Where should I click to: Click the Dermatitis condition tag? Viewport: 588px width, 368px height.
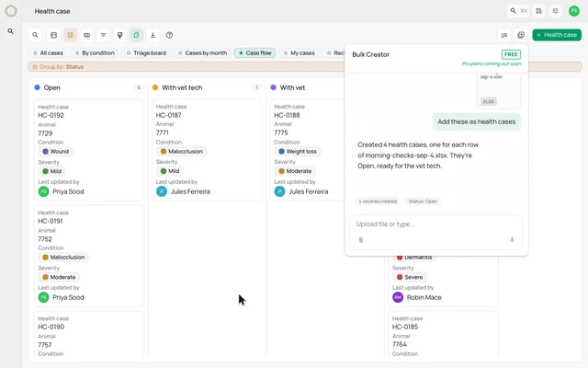pyautogui.click(x=414, y=258)
